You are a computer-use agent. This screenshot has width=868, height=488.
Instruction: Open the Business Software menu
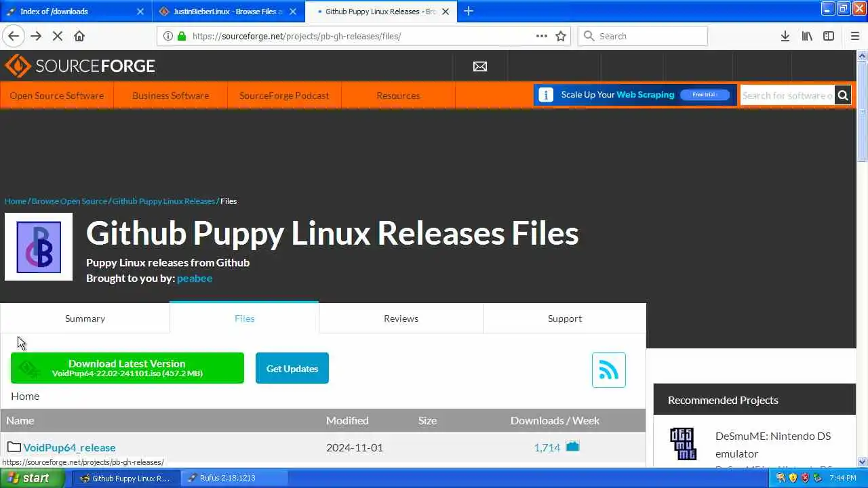[170, 96]
